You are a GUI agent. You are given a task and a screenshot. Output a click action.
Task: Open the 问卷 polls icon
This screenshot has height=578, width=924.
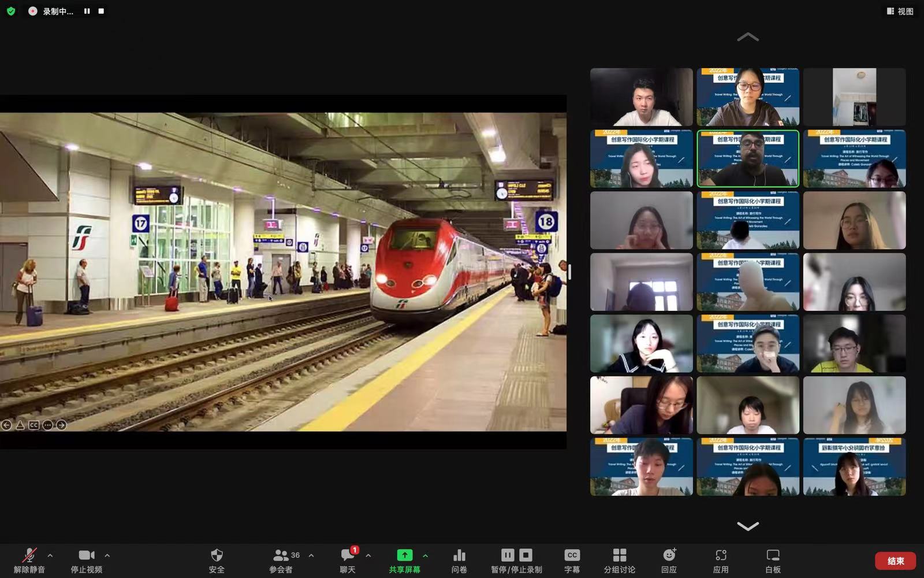(x=460, y=561)
